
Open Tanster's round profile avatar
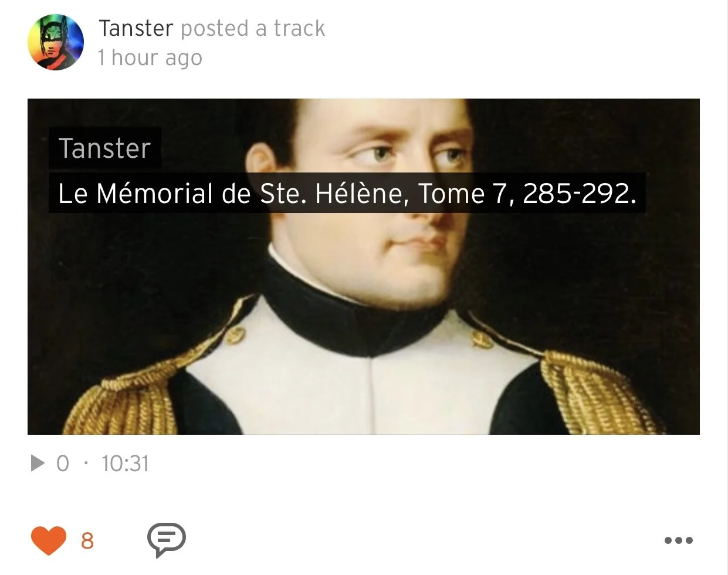tap(56, 42)
